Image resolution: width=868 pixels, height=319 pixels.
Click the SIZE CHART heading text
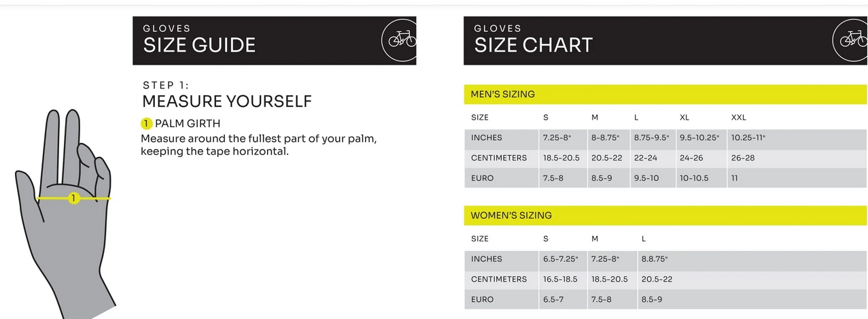click(533, 45)
